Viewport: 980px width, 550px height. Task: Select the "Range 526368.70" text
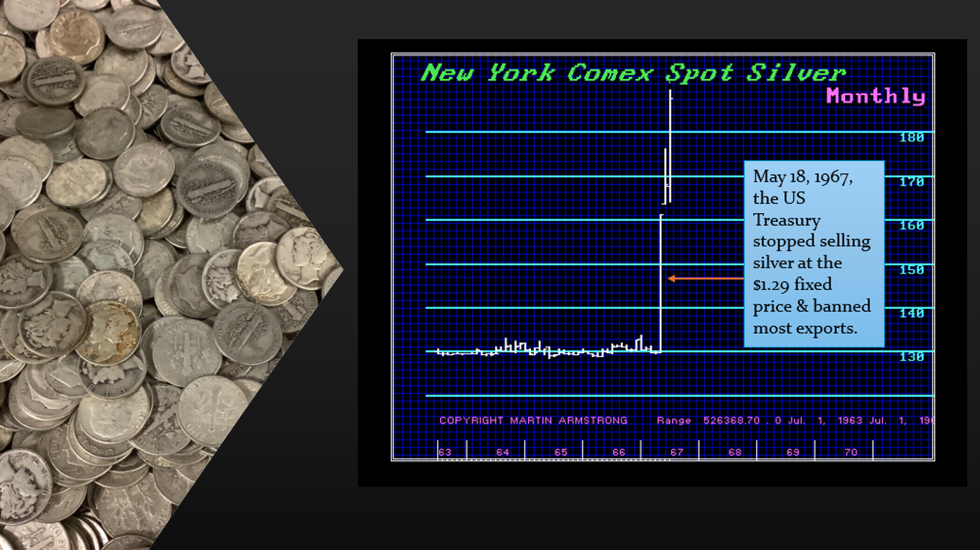click(708, 420)
